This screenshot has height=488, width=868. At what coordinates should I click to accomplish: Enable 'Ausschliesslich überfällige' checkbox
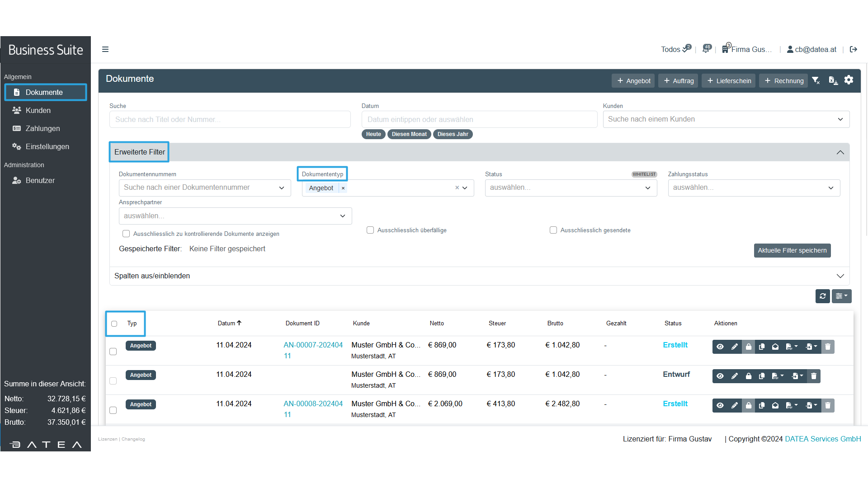[x=370, y=230]
